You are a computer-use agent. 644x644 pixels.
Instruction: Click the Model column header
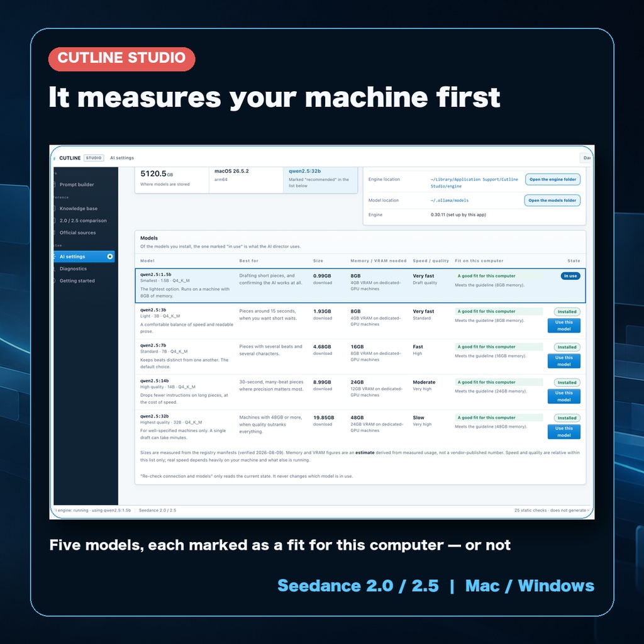[147, 261]
